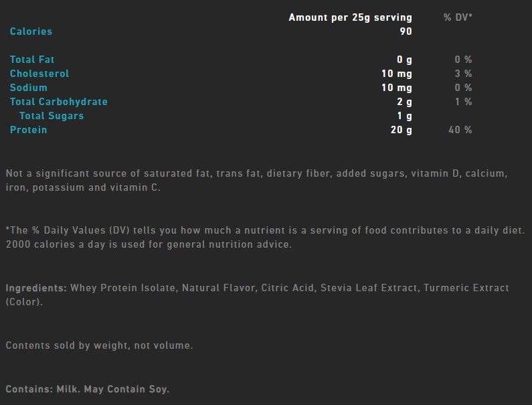Select the 90 calories value
532x405 pixels.
[x=406, y=31]
